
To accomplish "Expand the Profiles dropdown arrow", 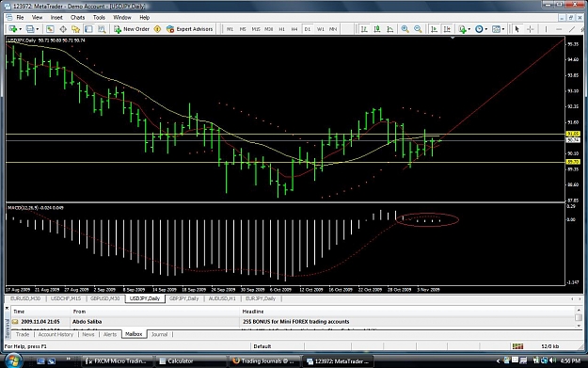I will tap(37, 29).
